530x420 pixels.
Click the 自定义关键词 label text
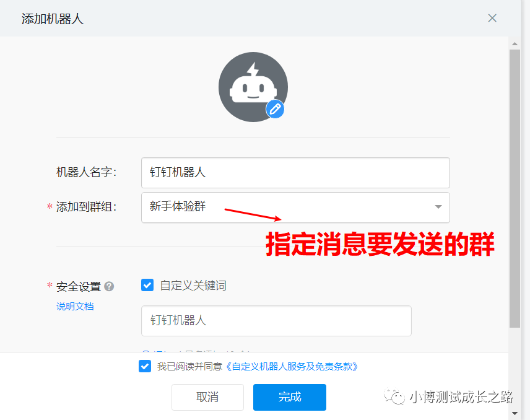pos(193,286)
